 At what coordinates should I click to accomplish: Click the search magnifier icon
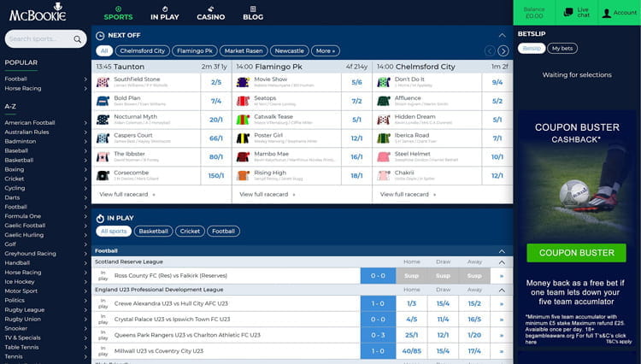pos(77,39)
